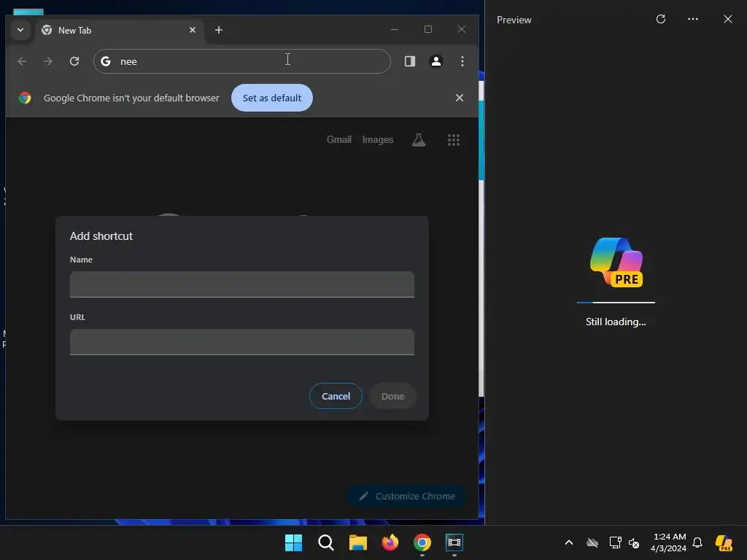Show hidden system tray icons

tap(569, 542)
